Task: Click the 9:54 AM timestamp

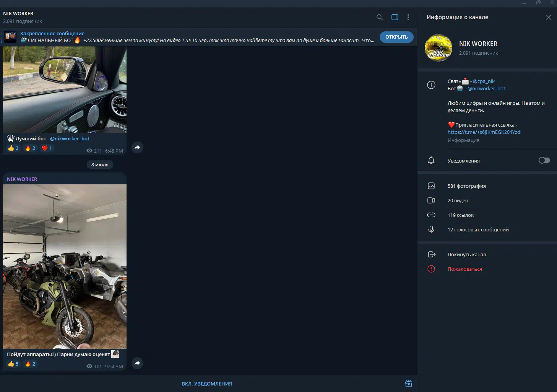Action: (114, 366)
